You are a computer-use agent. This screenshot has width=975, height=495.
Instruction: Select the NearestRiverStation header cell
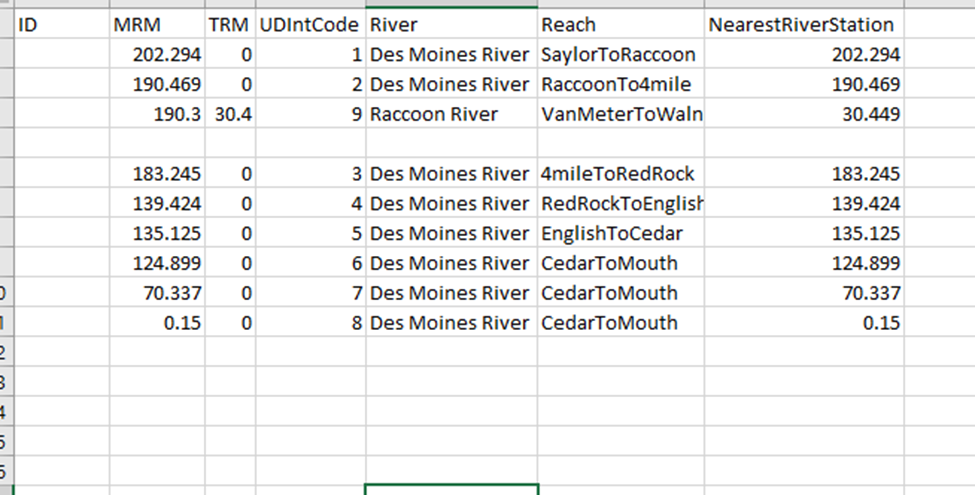pyautogui.click(x=804, y=24)
